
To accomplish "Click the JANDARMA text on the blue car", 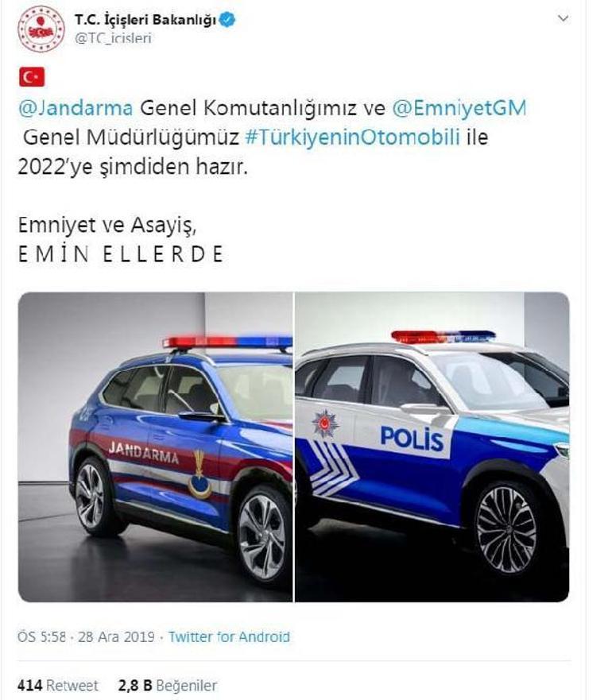I will click(143, 452).
